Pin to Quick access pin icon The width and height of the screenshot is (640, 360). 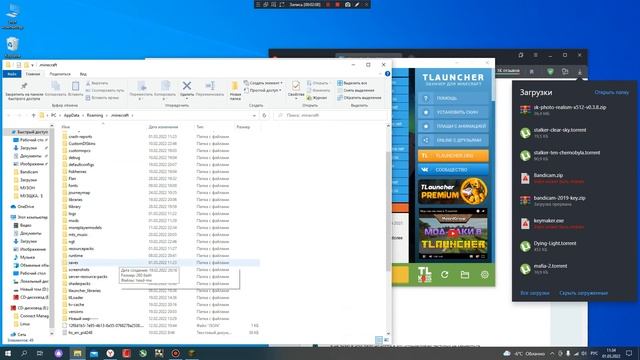click(24, 86)
